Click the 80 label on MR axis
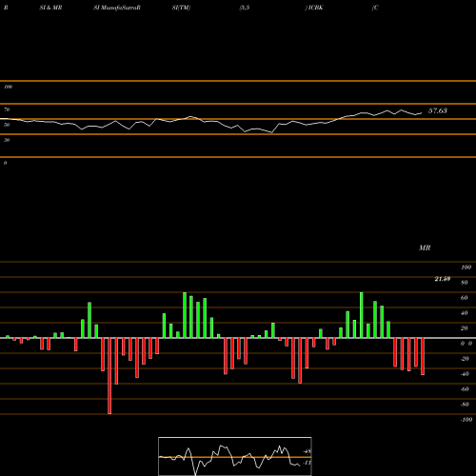476x476 pixels. pos(465,283)
